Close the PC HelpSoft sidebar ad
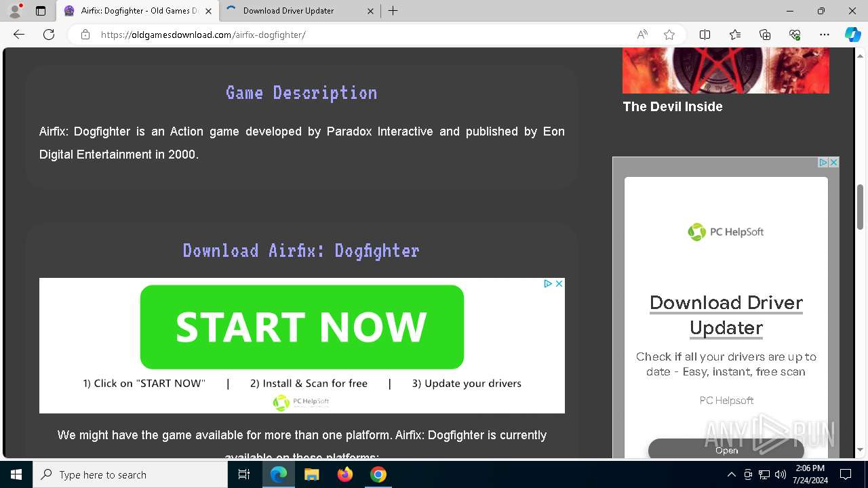868x488 pixels. 834,163
